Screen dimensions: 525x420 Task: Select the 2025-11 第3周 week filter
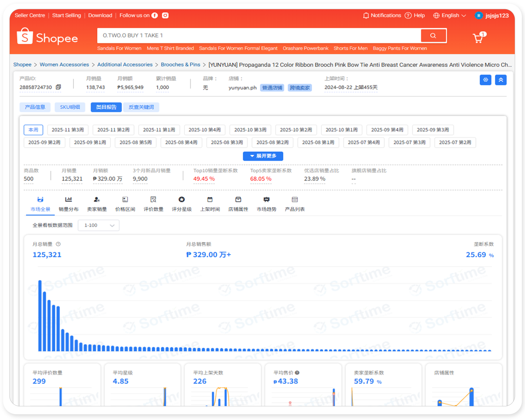point(68,130)
